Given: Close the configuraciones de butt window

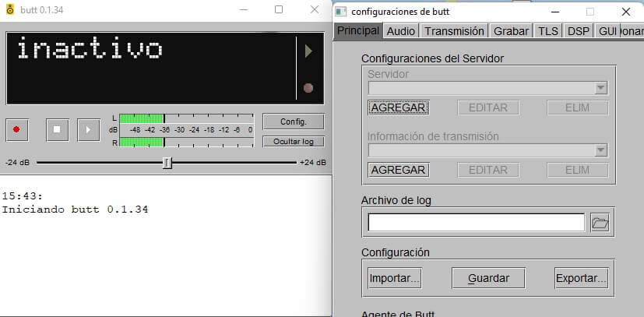Looking at the screenshot, I should (625, 12).
